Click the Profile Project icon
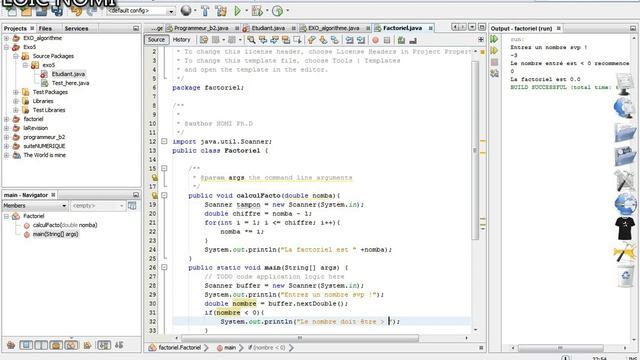 [x=278, y=11]
